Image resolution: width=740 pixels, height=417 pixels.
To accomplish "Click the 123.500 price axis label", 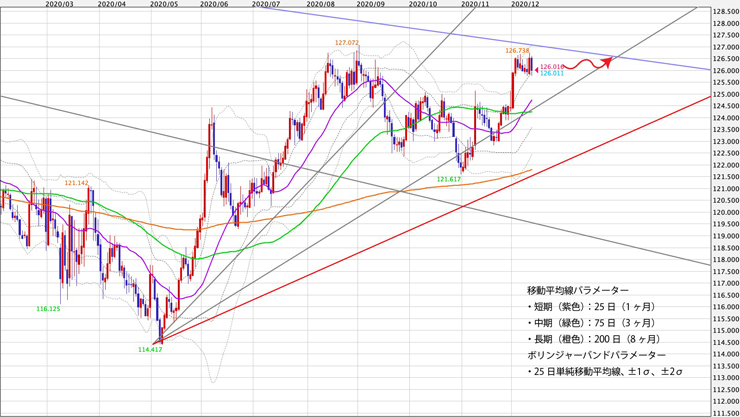I will (727, 130).
